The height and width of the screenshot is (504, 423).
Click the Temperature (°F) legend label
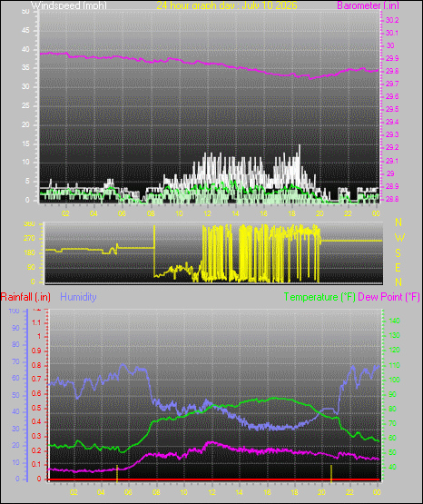pos(320,297)
